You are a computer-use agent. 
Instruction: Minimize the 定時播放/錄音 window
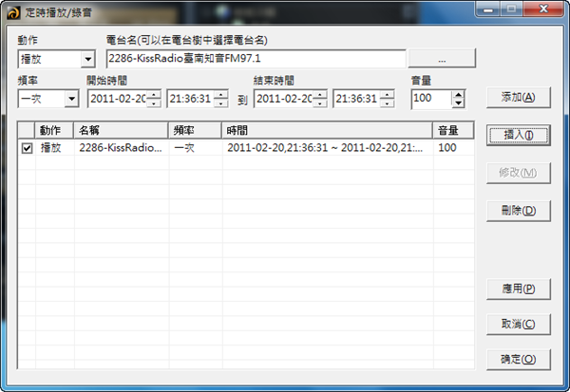click(x=488, y=9)
